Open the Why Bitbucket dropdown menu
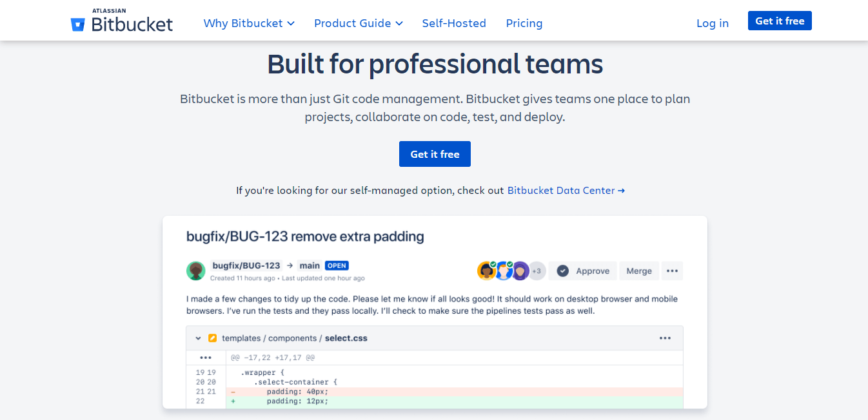Image resolution: width=868 pixels, height=420 pixels. click(x=249, y=23)
